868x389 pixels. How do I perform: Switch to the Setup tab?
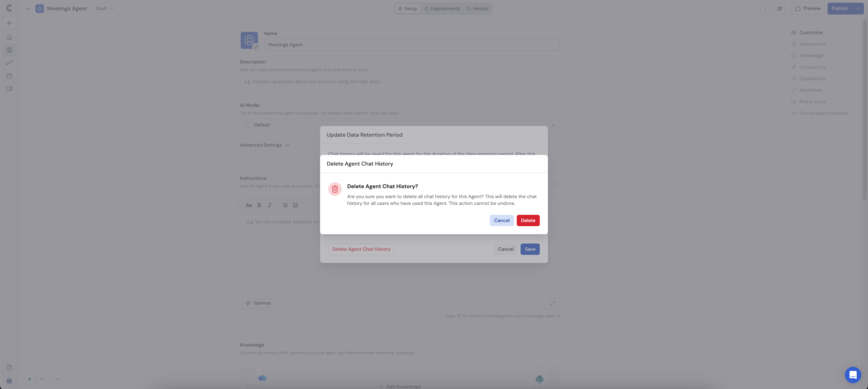pyautogui.click(x=407, y=8)
